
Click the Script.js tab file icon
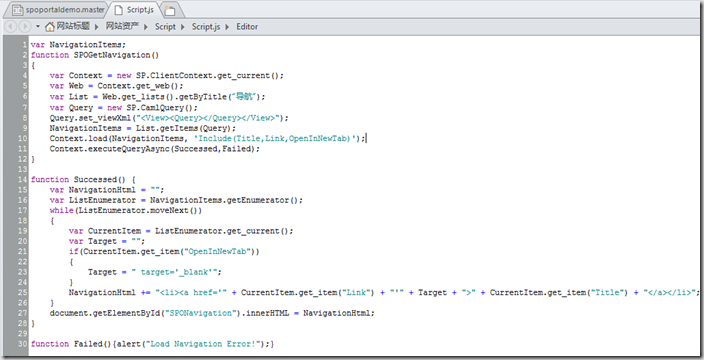(x=119, y=10)
